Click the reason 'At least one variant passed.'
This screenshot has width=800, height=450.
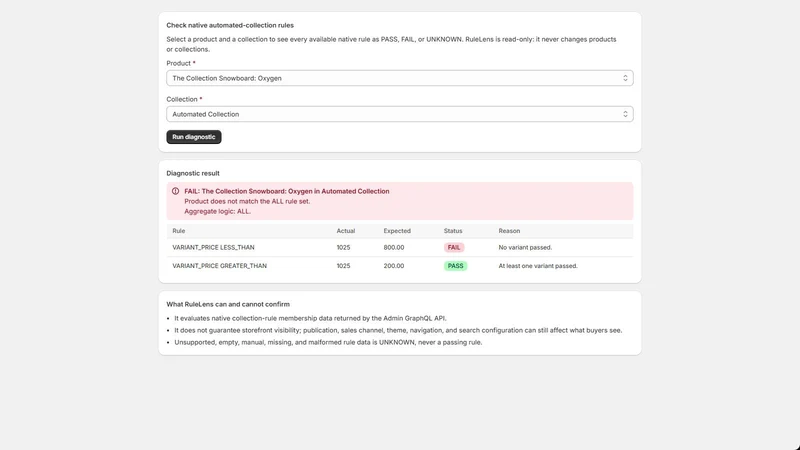click(538, 266)
